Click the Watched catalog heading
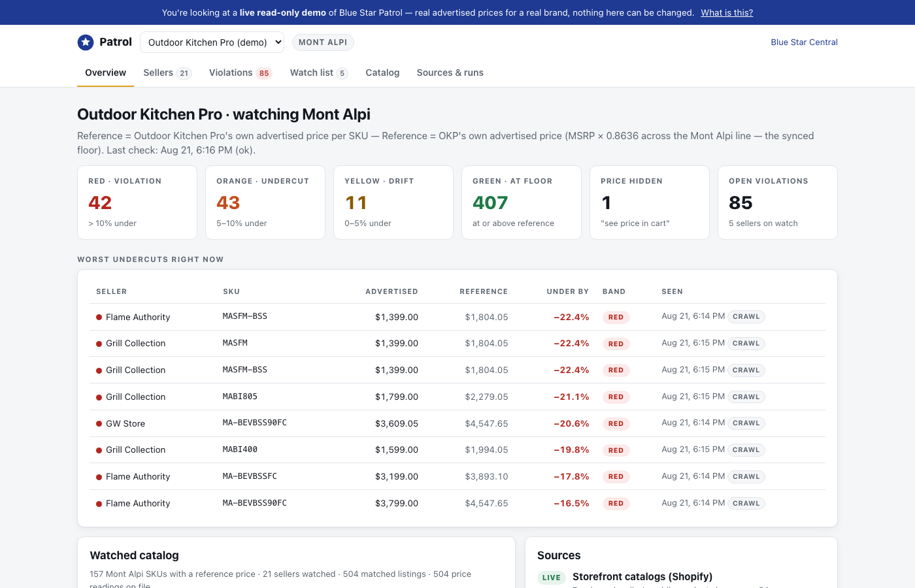The image size is (915, 588). point(134,555)
